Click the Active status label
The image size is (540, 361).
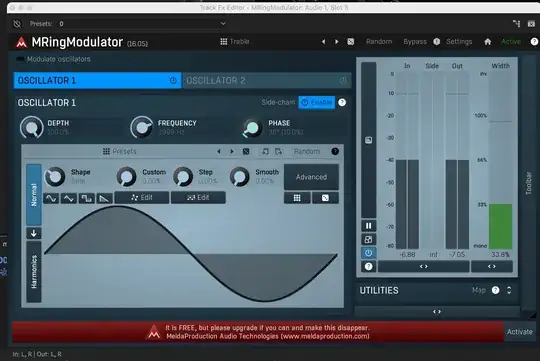pyautogui.click(x=511, y=42)
